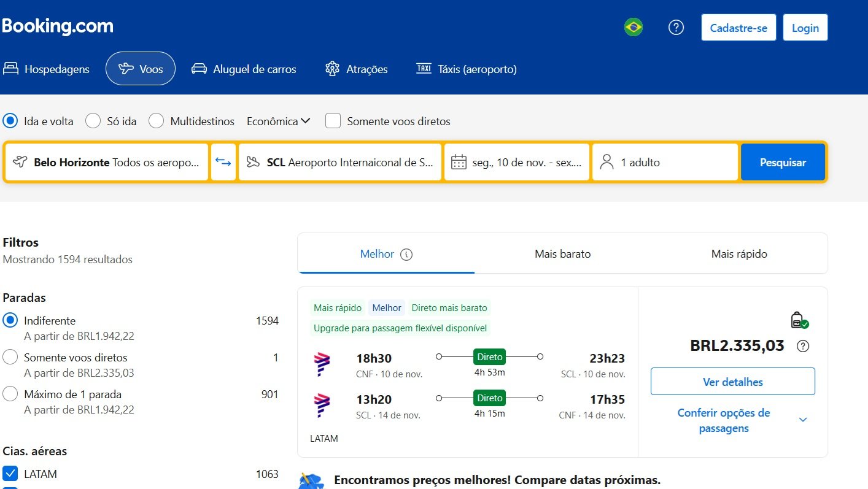This screenshot has width=868, height=489.
Task: Click the Pesquisar search button
Action: 783,162
